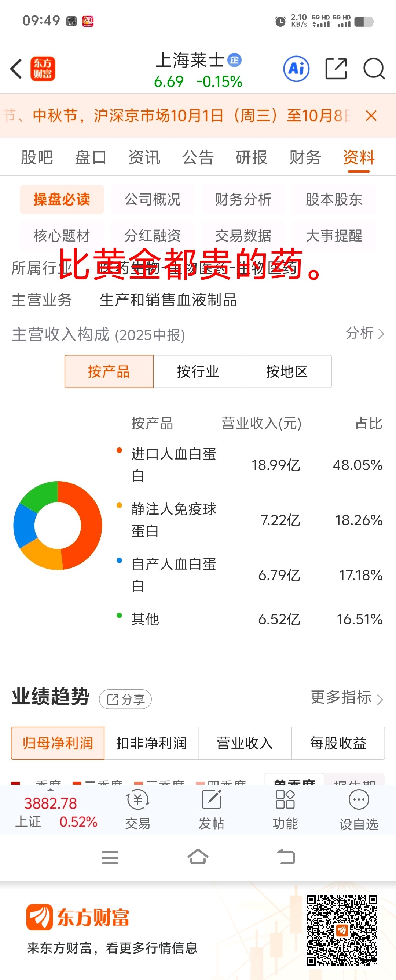Open the 功能 grid icon
This screenshot has height=980, width=396.
click(285, 800)
